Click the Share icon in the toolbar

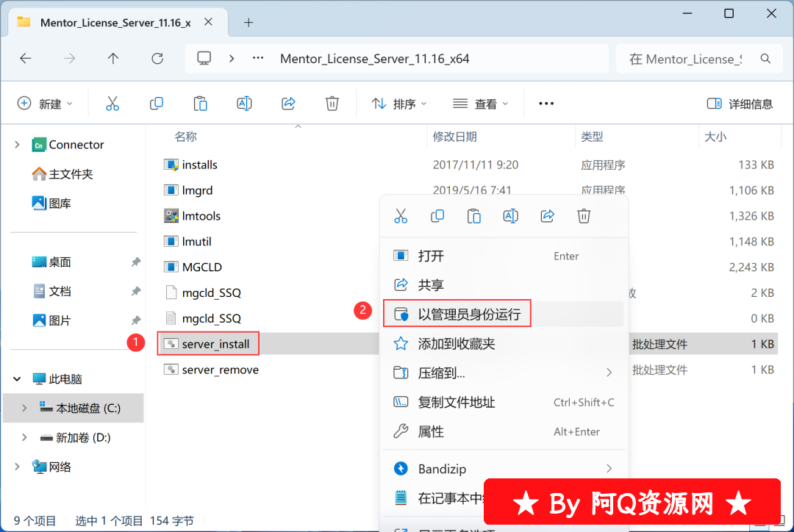click(x=288, y=104)
